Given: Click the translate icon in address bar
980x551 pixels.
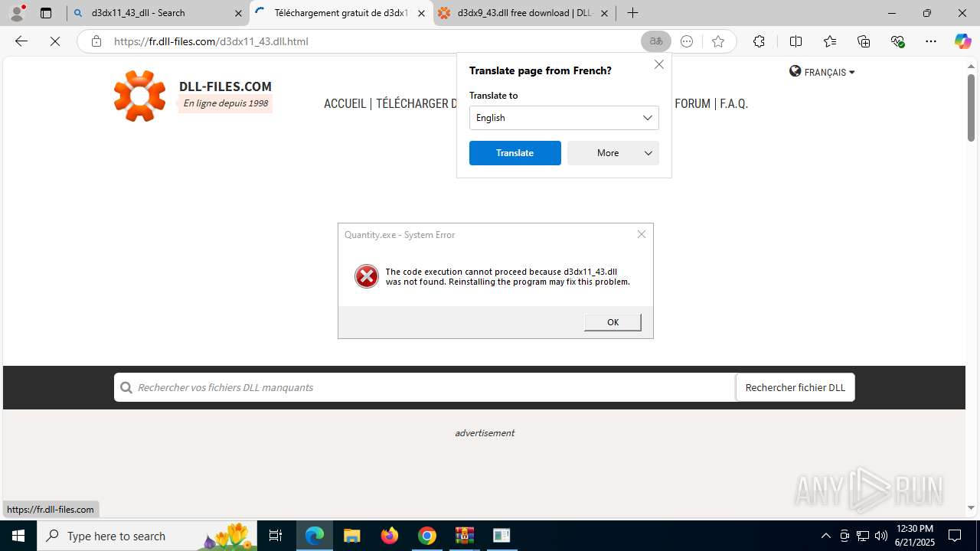Looking at the screenshot, I should pyautogui.click(x=656, y=41).
